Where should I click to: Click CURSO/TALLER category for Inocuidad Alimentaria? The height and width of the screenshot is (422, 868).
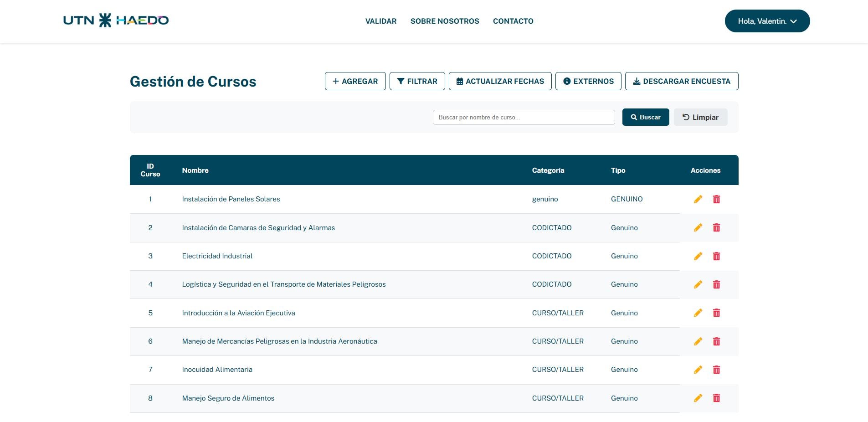click(558, 370)
